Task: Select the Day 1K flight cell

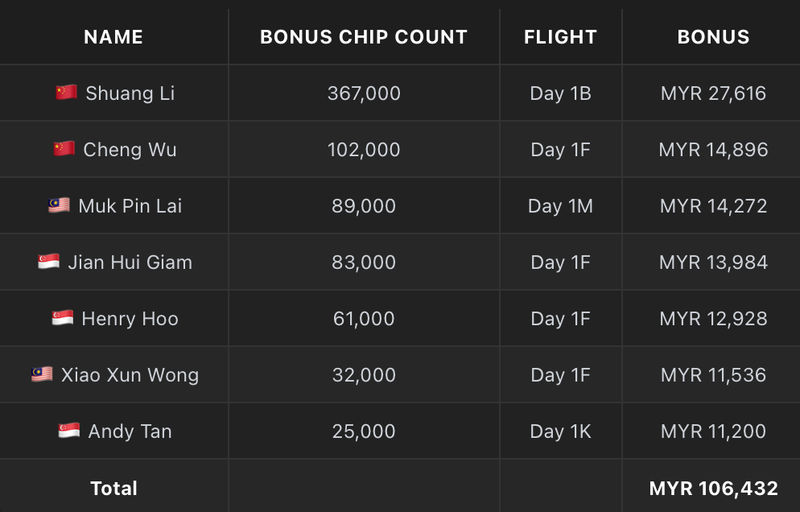Action: (560, 431)
